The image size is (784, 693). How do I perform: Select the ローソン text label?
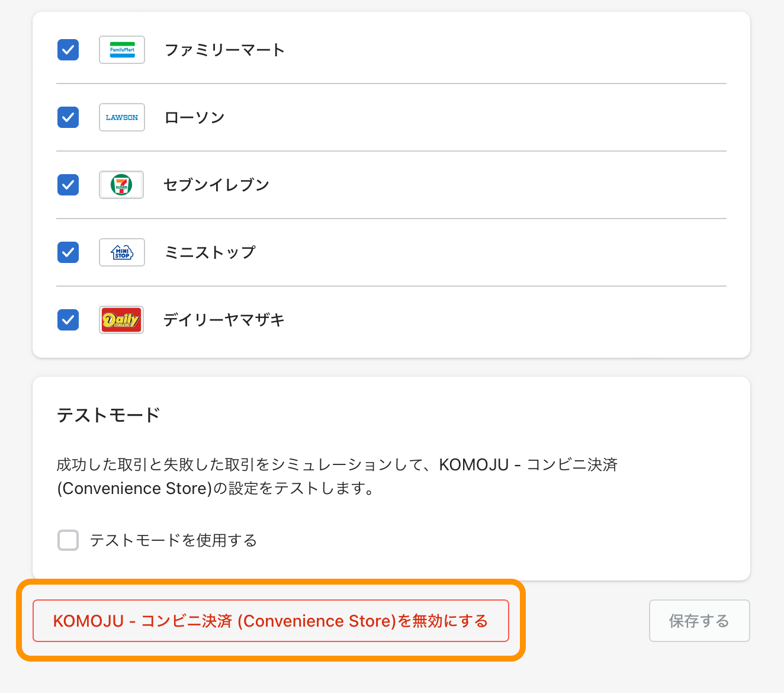(194, 117)
